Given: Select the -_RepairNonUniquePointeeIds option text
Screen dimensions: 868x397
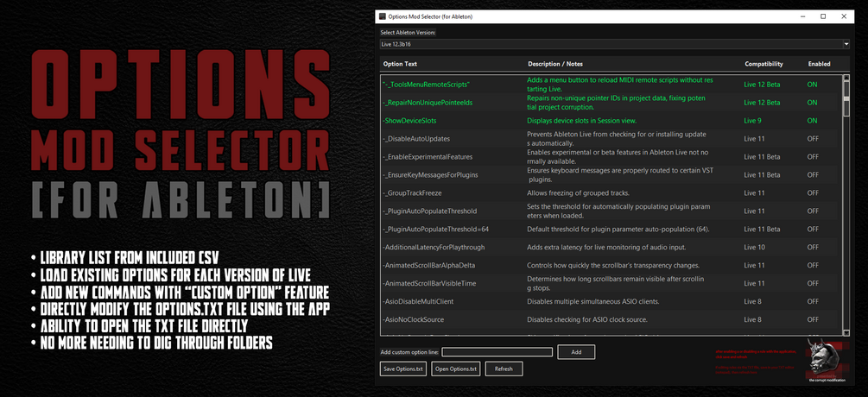Looking at the screenshot, I should point(427,103).
